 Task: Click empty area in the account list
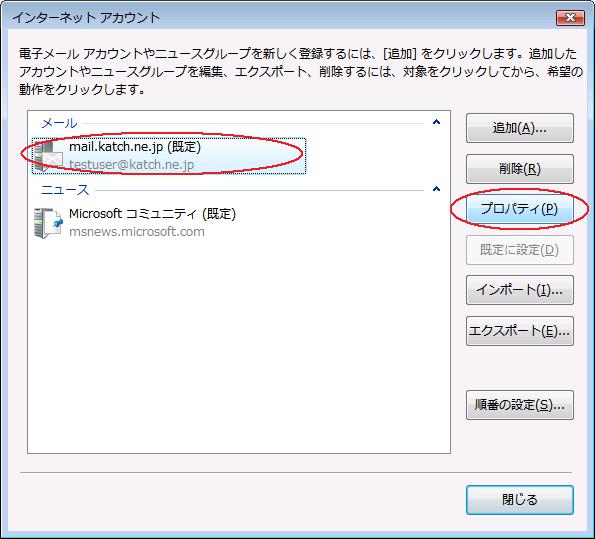(x=239, y=342)
